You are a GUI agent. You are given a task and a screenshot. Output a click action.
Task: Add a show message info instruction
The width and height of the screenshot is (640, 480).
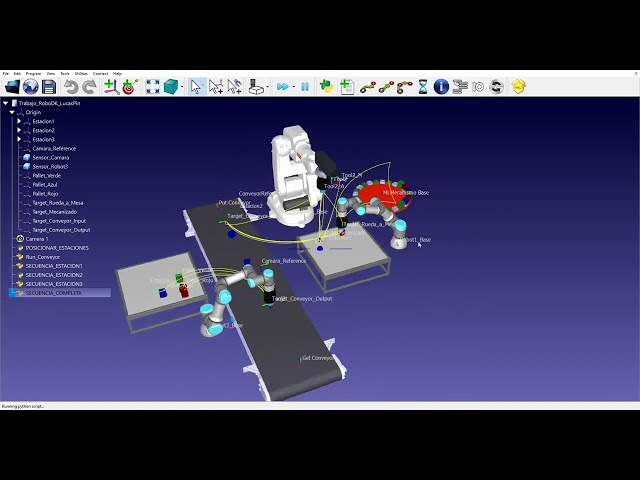pos(441,87)
